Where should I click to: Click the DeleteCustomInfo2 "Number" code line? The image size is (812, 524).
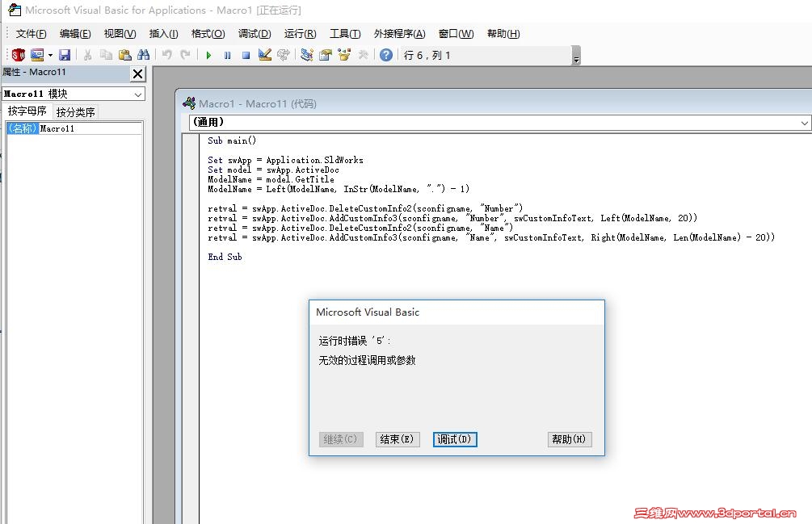click(x=365, y=208)
